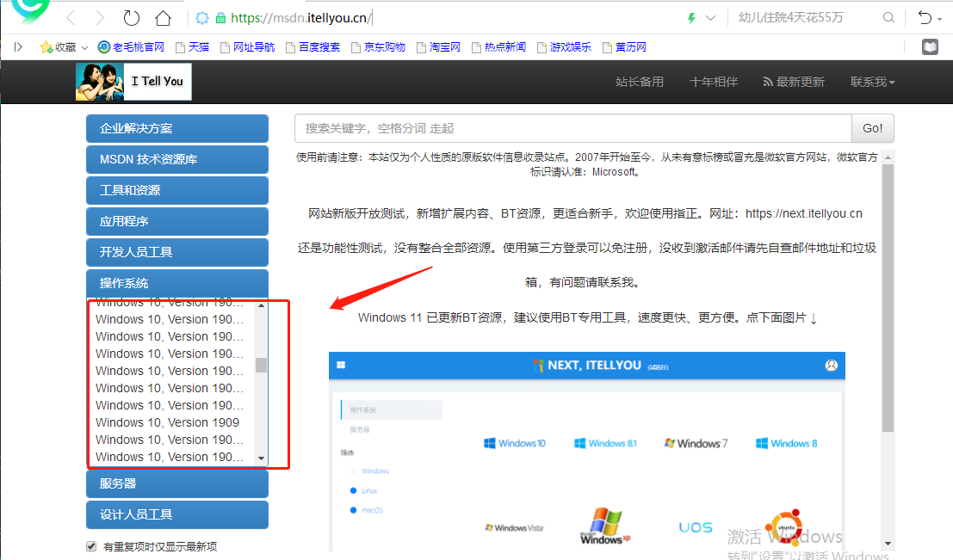Screen dimensions: 953x560
Task: Open the 天猫 bookmark
Action: tap(192, 46)
